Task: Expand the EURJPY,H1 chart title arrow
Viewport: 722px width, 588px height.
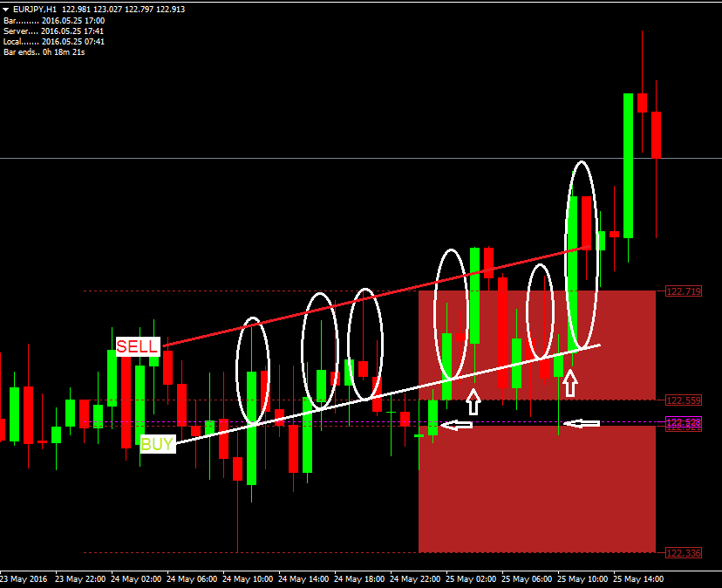Action: tap(5, 10)
